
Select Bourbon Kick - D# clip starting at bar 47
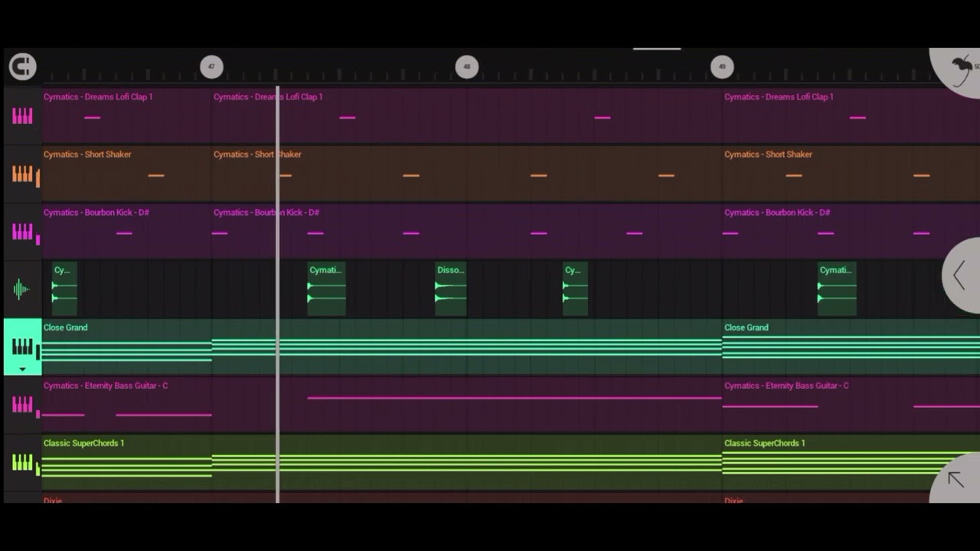point(466,231)
